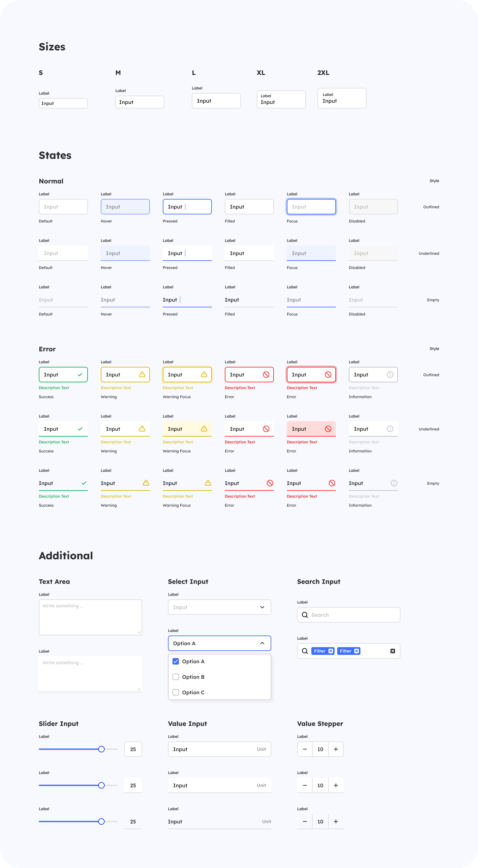Collapse the Option A dropdown with up chevron
Viewport: 478px width, 868px height.
[262, 643]
